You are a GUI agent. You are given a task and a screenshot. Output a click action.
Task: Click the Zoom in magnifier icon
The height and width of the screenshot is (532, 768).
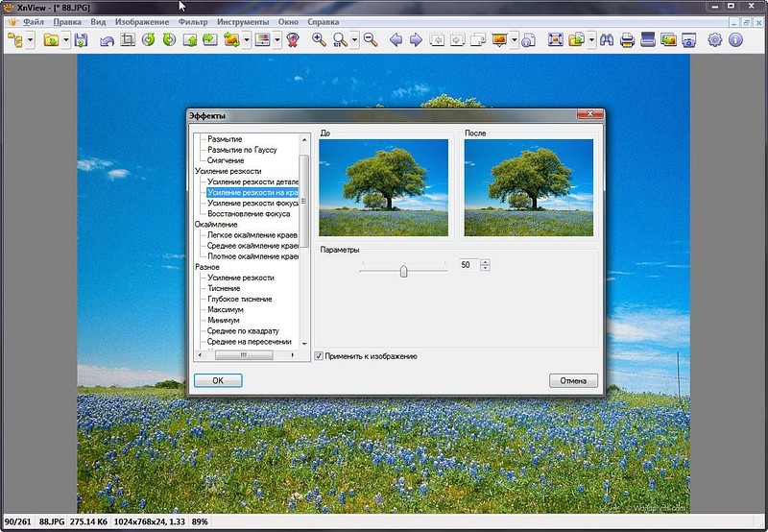(319, 40)
